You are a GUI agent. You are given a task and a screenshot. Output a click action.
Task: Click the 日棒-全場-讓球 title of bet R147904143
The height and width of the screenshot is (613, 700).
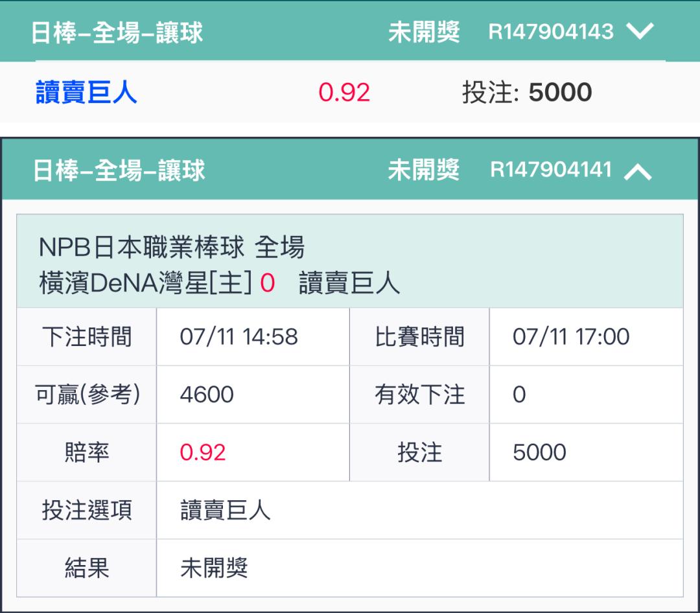117,32
